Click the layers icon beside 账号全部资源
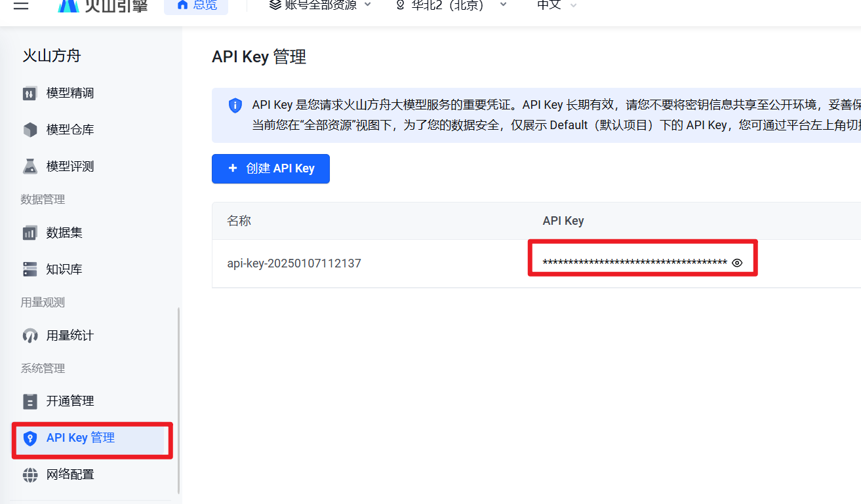The height and width of the screenshot is (504, 861). tap(275, 5)
